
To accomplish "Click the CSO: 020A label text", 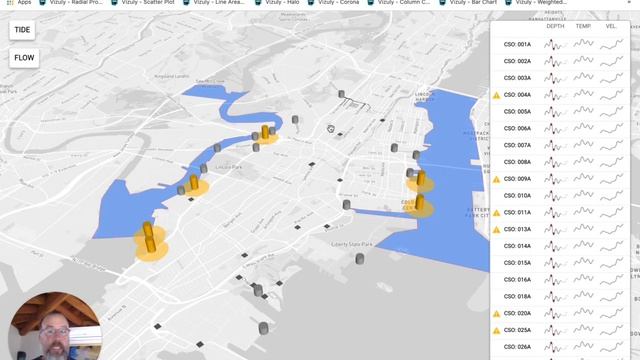I will (x=517, y=313).
